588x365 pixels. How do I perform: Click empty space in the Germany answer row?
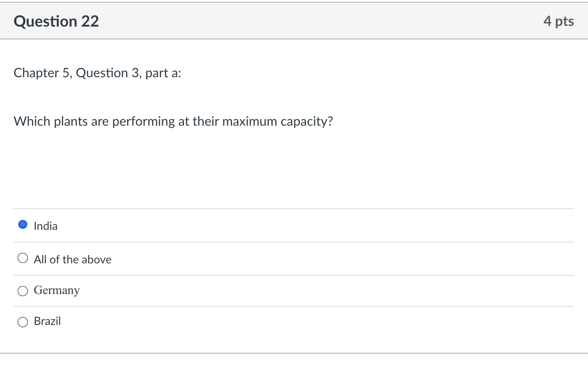click(x=291, y=291)
